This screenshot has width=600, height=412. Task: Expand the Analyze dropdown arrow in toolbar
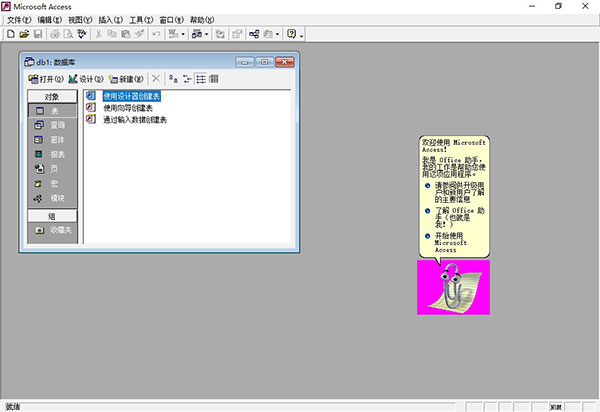click(206, 34)
